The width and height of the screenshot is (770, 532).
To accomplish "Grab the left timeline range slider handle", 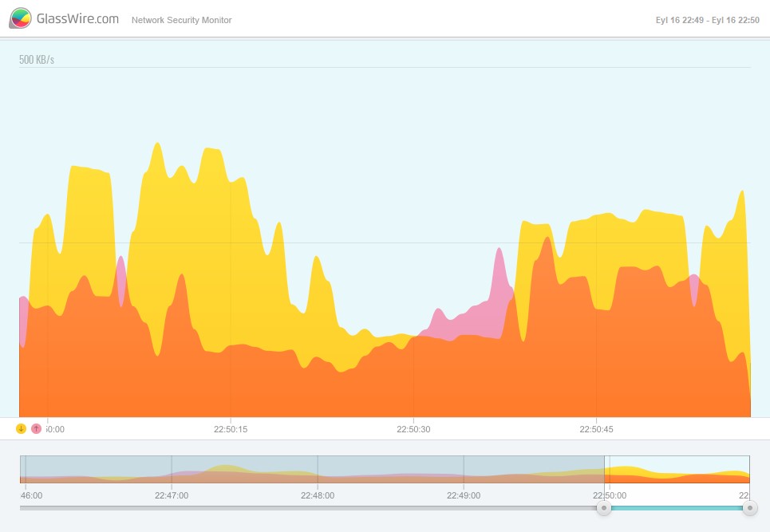I will coord(604,508).
